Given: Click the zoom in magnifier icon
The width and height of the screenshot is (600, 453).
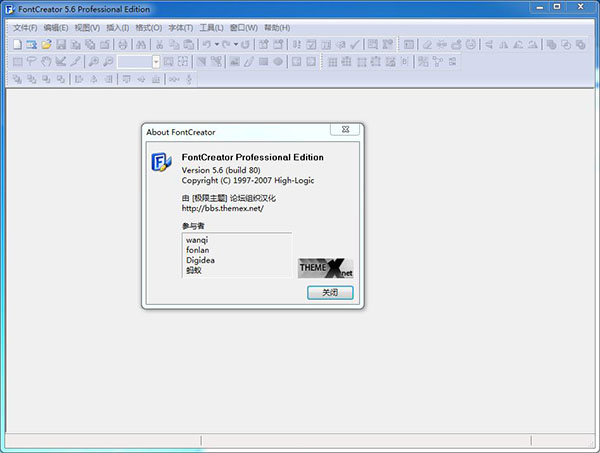Looking at the screenshot, I should pos(93,62).
